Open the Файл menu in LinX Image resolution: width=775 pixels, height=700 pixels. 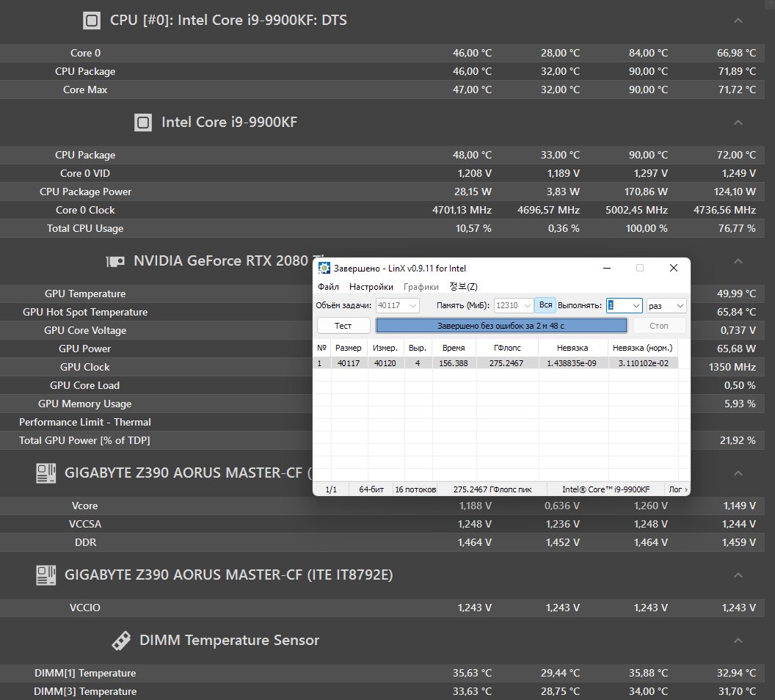pyautogui.click(x=328, y=287)
